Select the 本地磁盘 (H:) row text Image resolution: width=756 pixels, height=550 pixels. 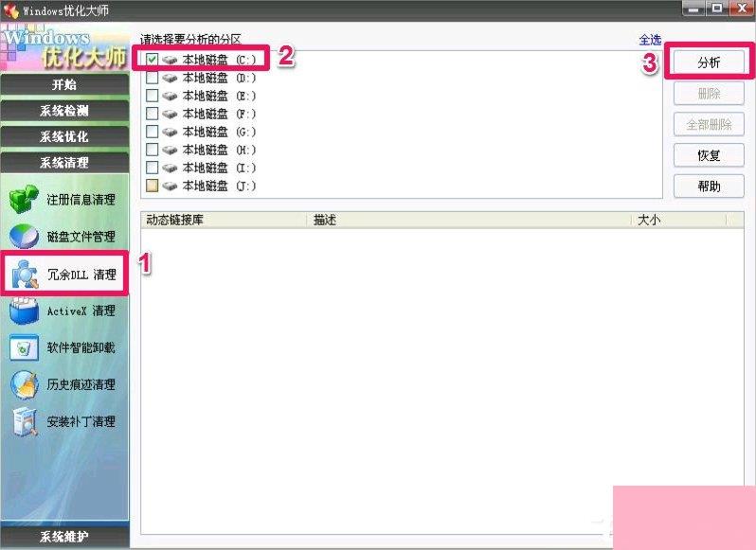point(220,150)
